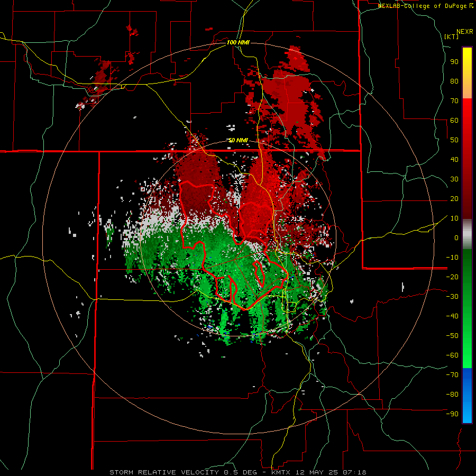Click the "100 NMI" range ring label
Image resolution: width=476 pixels, height=476 pixels.
(238, 42)
